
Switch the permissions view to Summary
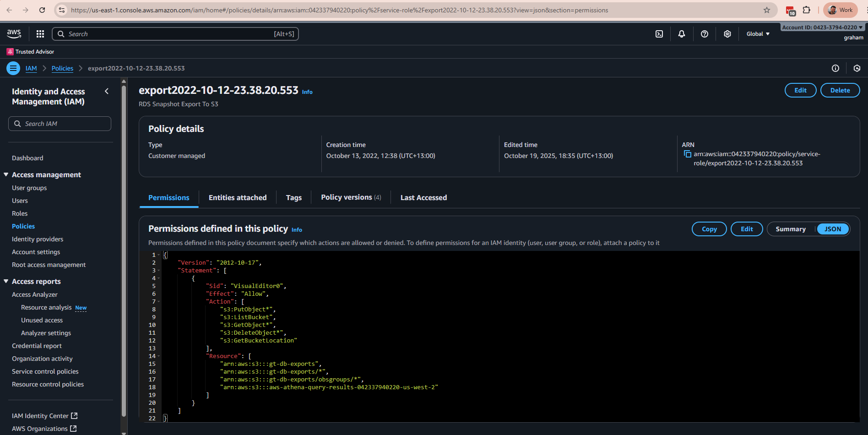791,229
